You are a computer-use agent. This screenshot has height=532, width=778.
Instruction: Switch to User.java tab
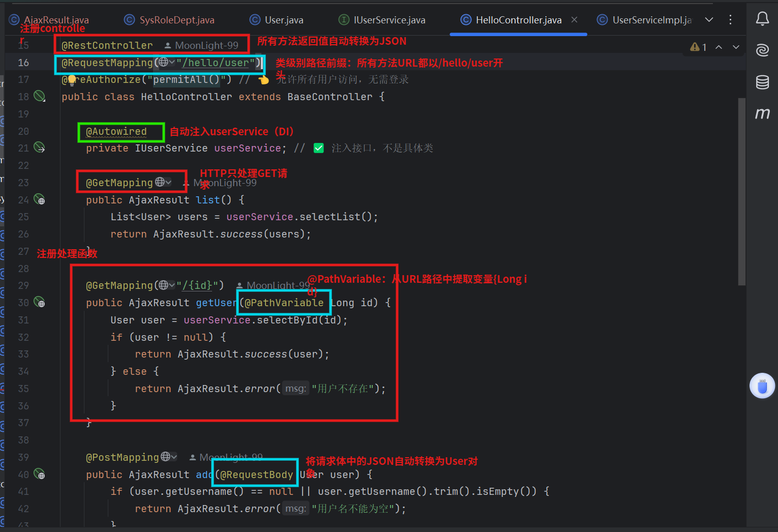277,19
